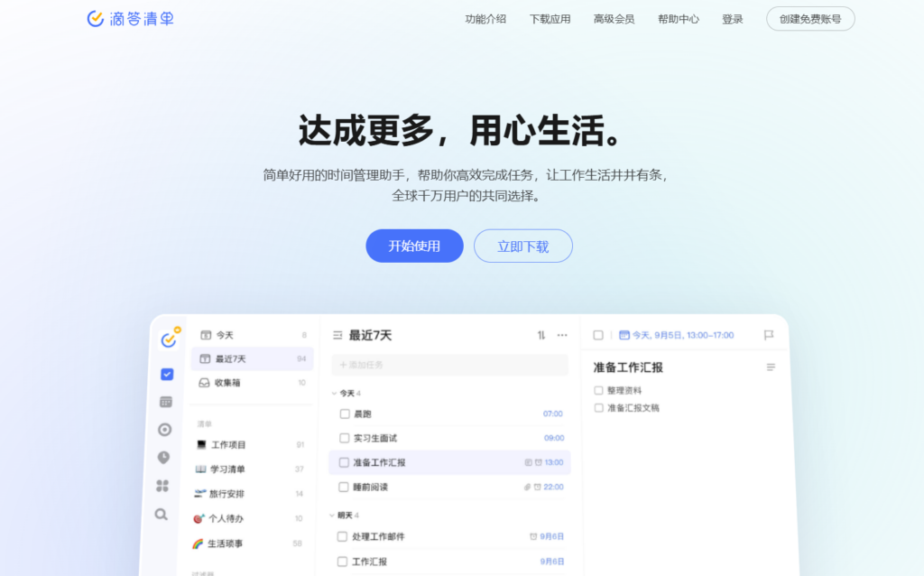924x576 pixels.
Task: Collapse the 今天 task group
Action: [x=333, y=393]
